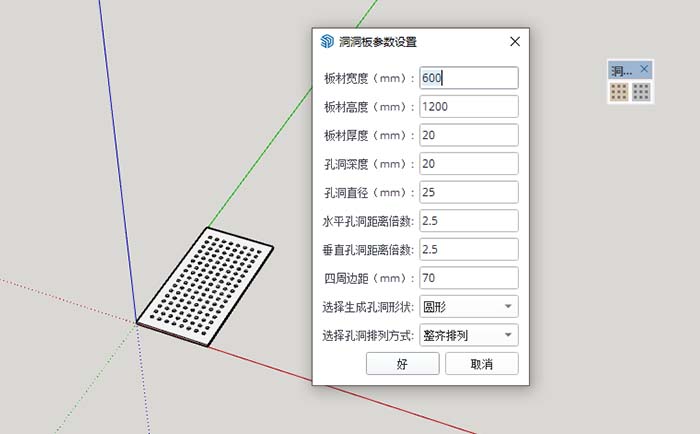Open the 选择生成孔洞形状 dropdown
Viewport: 700px width, 434px height.
469,306
